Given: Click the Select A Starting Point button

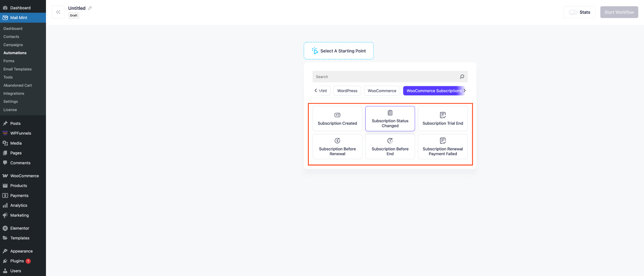Looking at the screenshot, I should coord(339,51).
